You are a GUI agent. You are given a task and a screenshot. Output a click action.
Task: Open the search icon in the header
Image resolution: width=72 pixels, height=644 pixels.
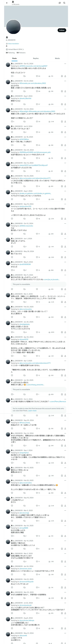click(x=64, y=3)
